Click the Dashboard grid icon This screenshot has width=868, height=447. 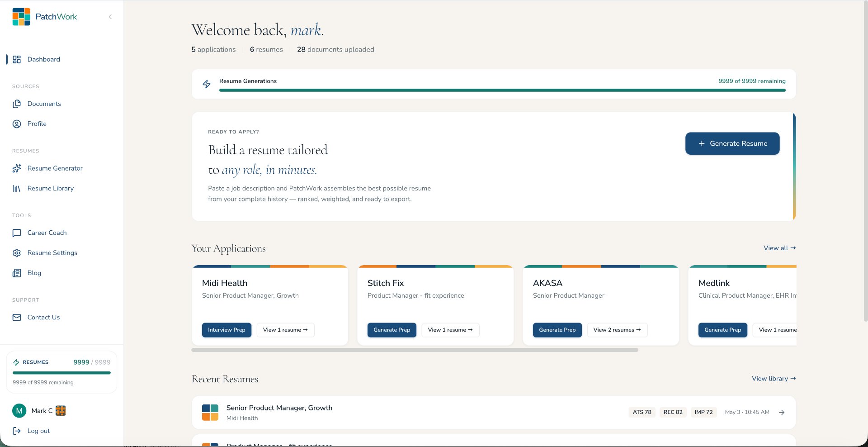tap(17, 59)
